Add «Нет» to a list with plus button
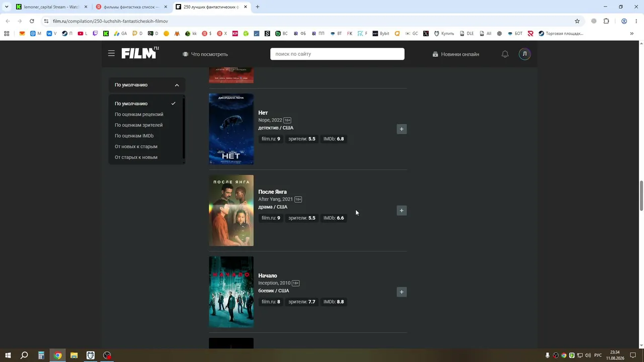This screenshot has height=362, width=644. (401, 129)
